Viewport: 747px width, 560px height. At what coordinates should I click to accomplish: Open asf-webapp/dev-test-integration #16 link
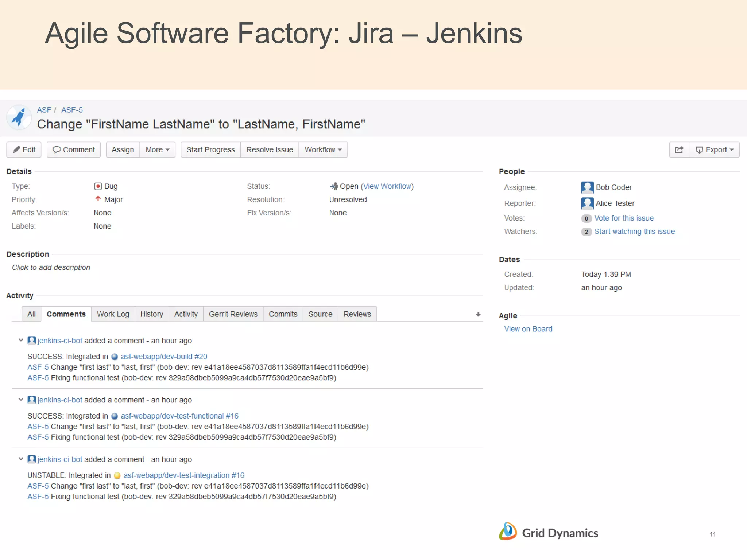click(184, 475)
